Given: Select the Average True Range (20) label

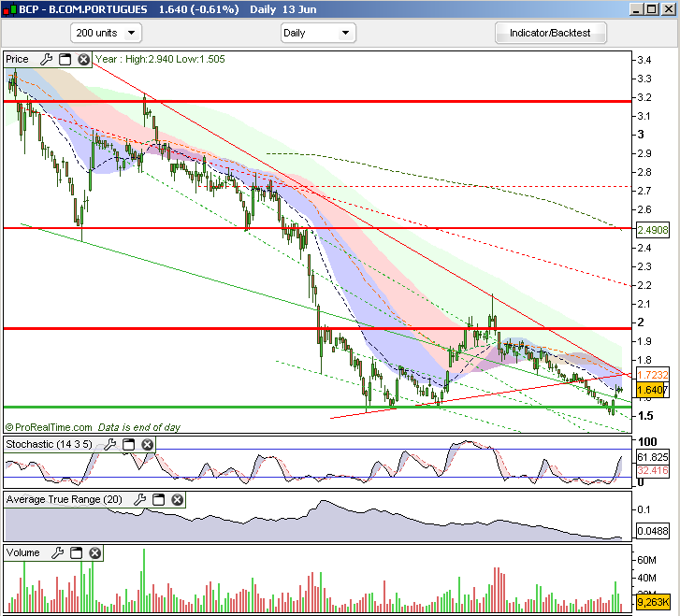Looking at the screenshot, I should [x=65, y=499].
